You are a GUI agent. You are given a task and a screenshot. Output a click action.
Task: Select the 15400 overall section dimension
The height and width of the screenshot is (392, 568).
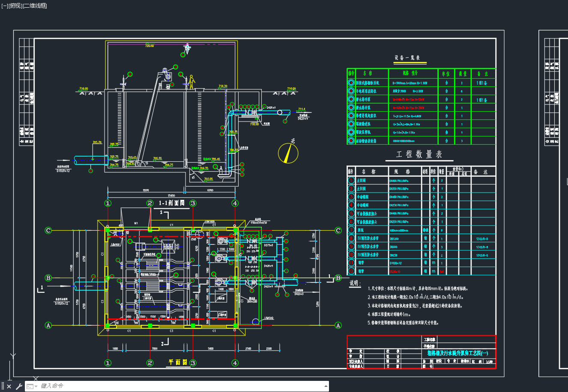tap(171, 196)
